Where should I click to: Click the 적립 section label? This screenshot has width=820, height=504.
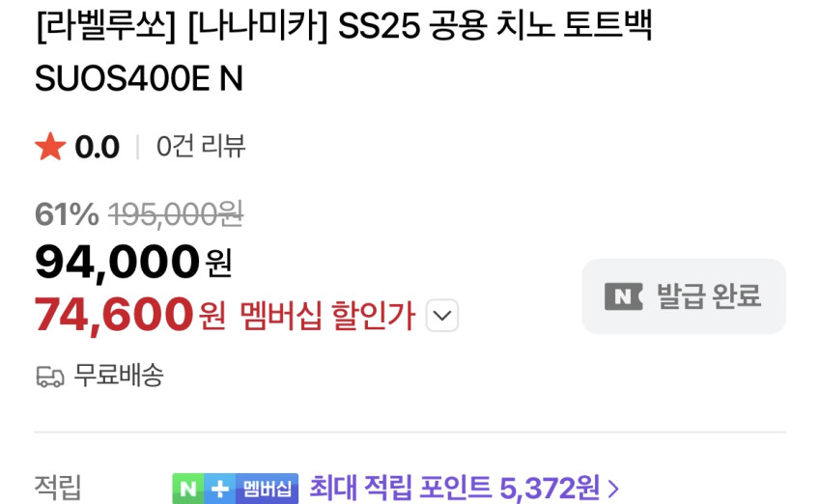[58, 488]
